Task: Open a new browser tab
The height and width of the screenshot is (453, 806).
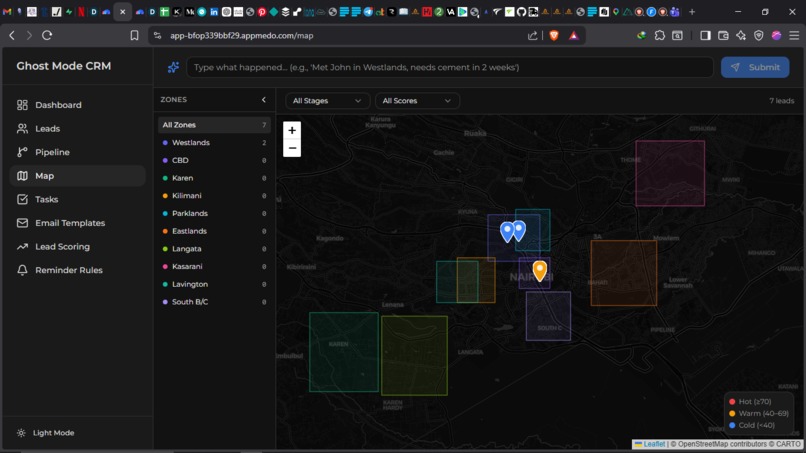Action: pyautogui.click(x=692, y=11)
